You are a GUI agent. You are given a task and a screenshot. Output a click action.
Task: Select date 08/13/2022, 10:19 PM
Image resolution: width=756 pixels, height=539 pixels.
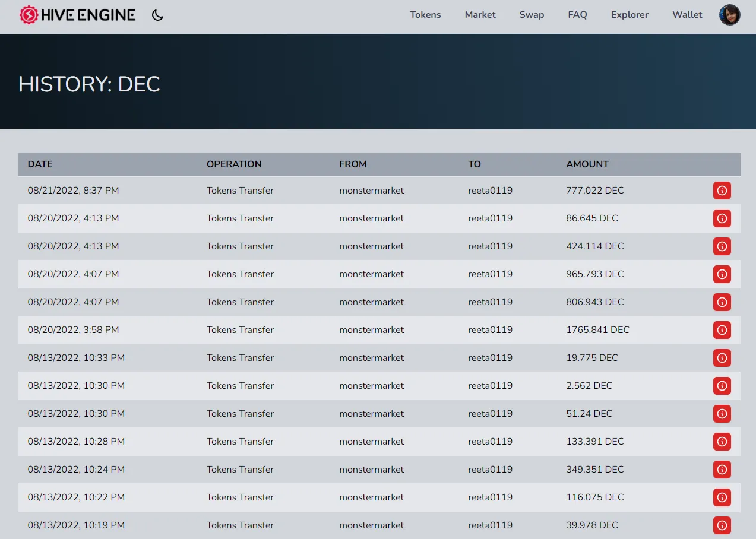click(x=76, y=525)
